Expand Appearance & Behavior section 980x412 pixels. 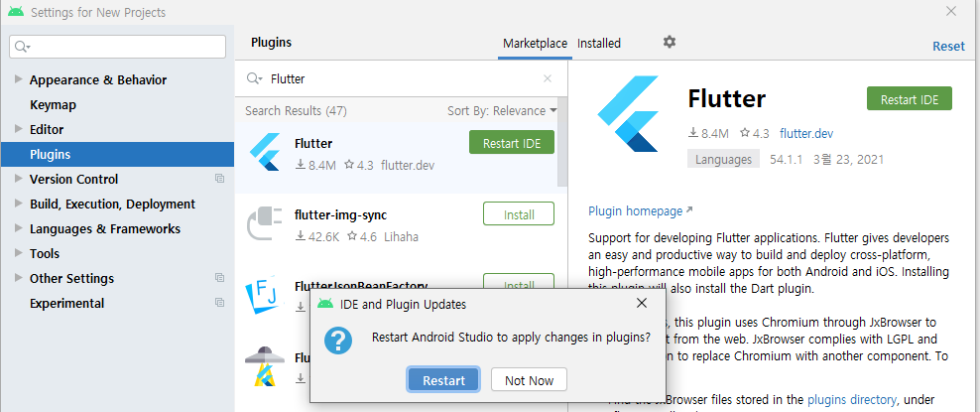(18, 78)
